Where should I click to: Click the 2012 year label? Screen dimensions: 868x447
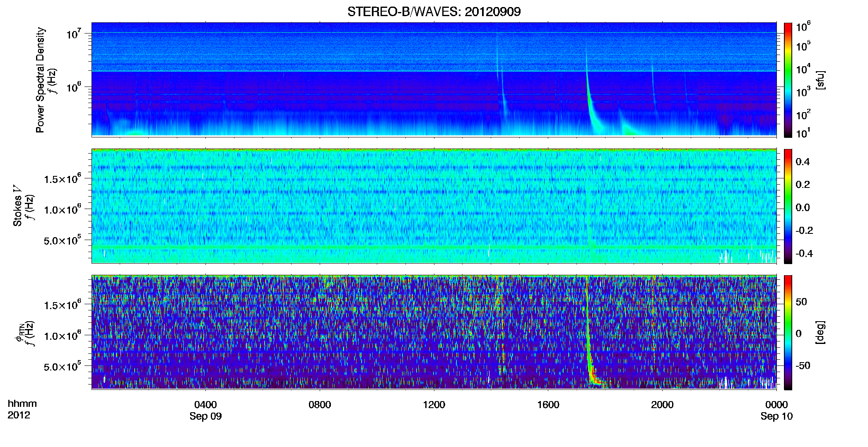[x=19, y=415]
